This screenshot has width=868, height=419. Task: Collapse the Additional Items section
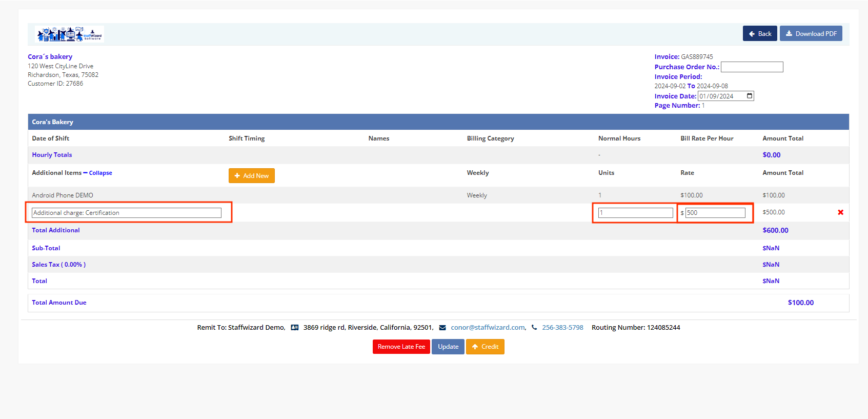click(x=100, y=173)
